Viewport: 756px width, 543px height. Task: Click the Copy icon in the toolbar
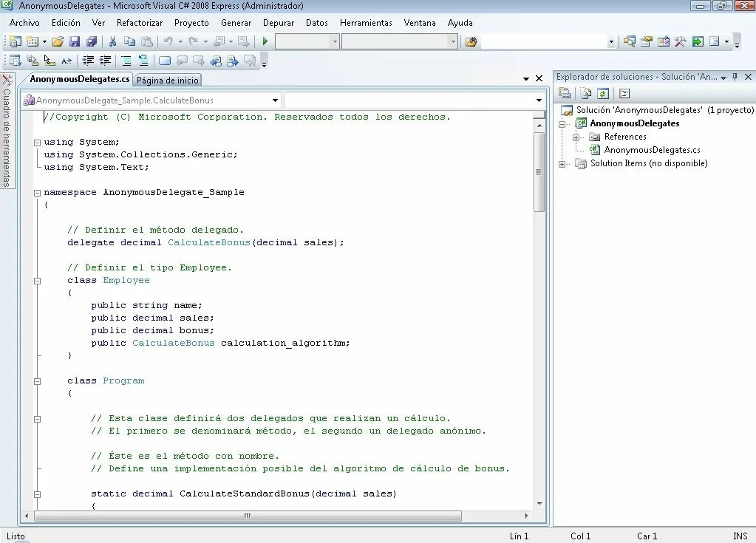pyautogui.click(x=130, y=41)
